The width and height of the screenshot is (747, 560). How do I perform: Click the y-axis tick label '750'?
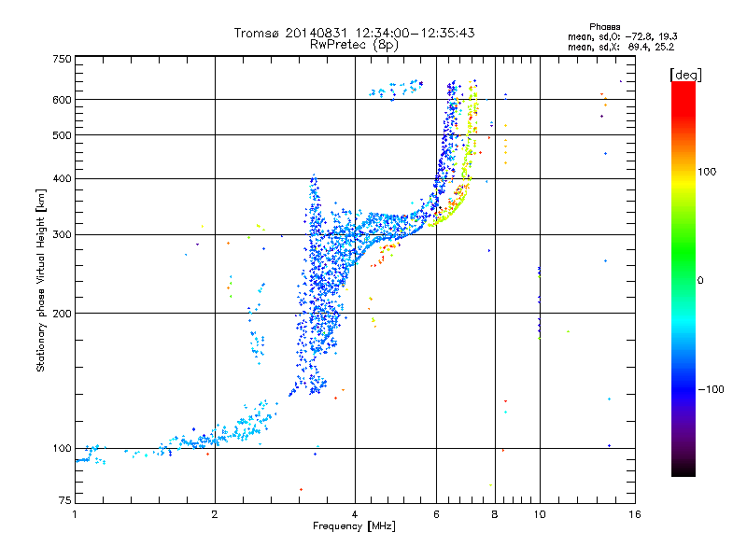[x=62, y=59]
